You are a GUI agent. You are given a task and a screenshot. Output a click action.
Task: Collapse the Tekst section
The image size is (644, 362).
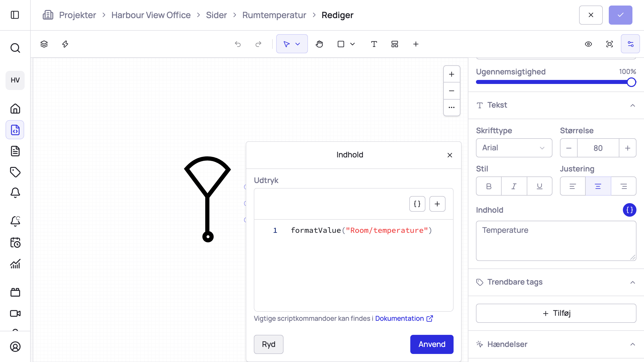[633, 105]
